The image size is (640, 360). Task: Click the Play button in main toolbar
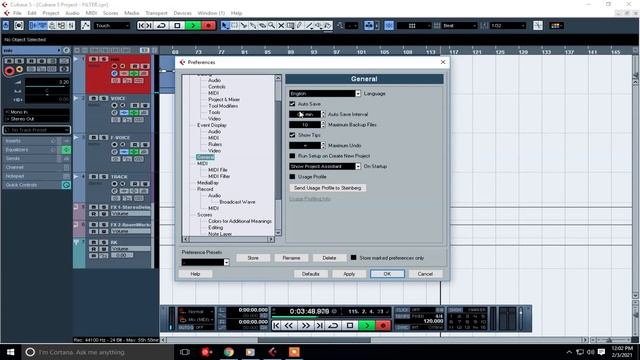coord(193,26)
